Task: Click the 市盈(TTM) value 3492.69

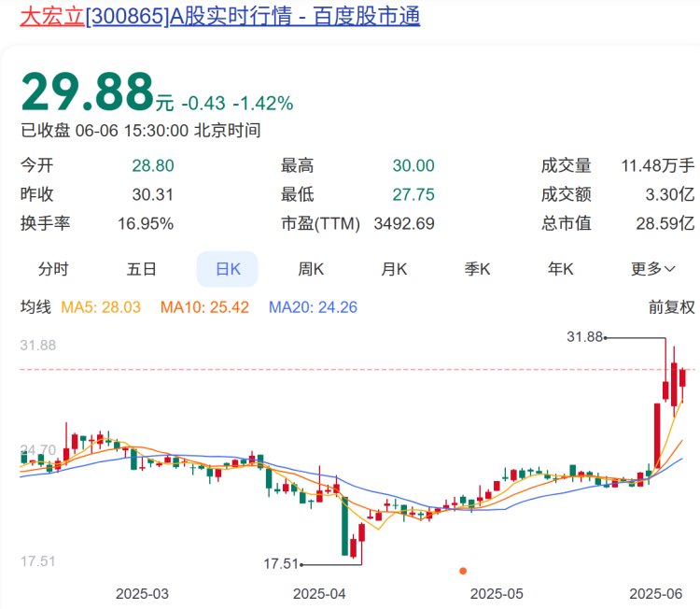Action: point(404,224)
